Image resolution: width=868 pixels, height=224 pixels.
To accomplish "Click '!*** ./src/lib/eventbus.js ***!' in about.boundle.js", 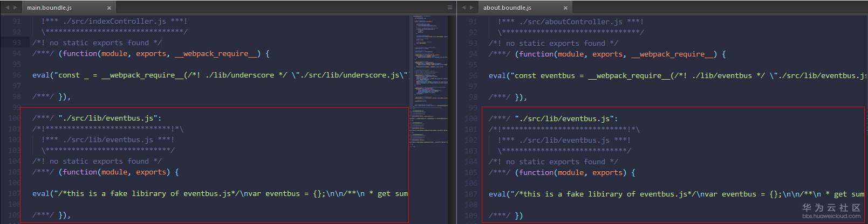I will [x=564, y=140].
